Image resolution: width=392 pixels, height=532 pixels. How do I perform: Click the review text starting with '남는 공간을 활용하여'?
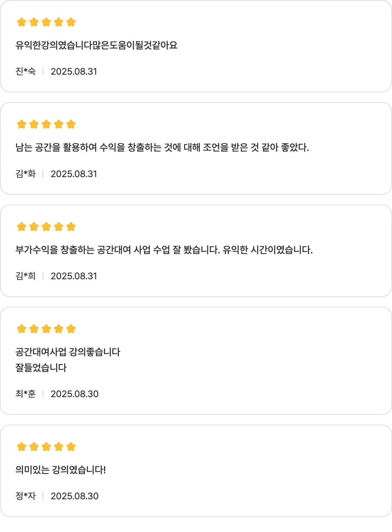point(162,148)
